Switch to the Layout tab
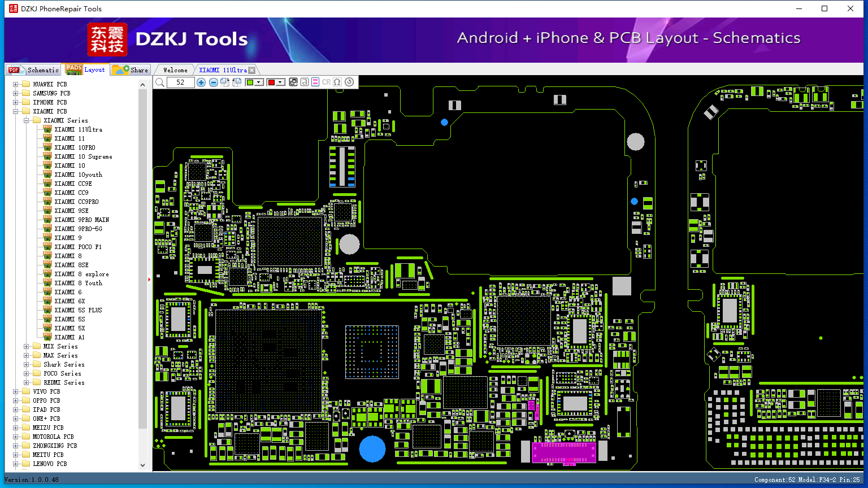Screen dimensions: 868x488 [85, 69]
